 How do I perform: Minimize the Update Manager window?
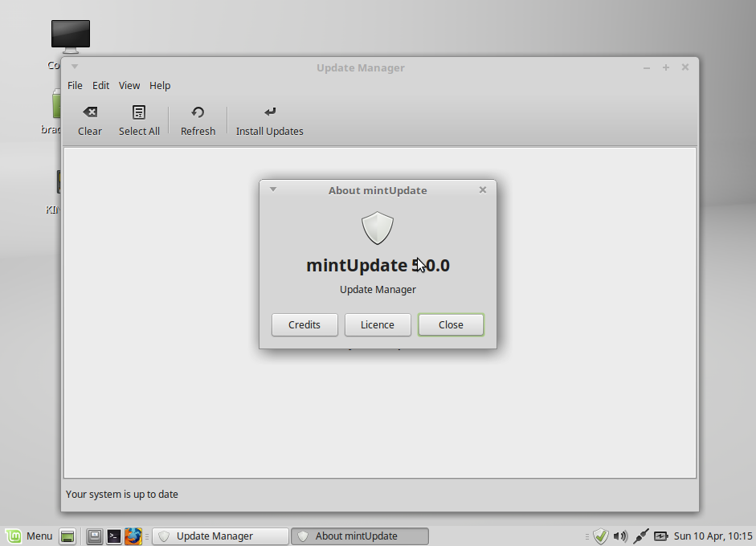(647, 68)
